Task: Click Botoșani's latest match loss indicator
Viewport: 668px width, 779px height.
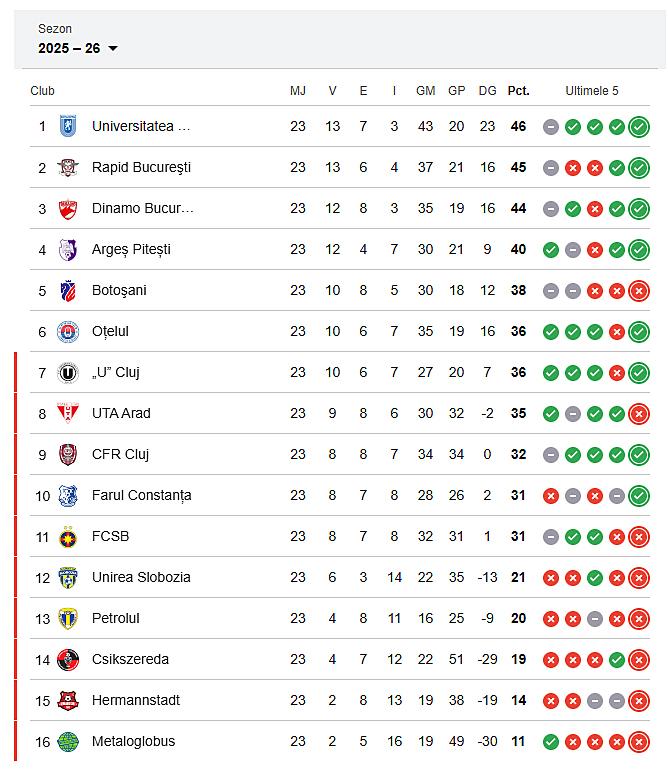Action: click(x=639, y=290)
